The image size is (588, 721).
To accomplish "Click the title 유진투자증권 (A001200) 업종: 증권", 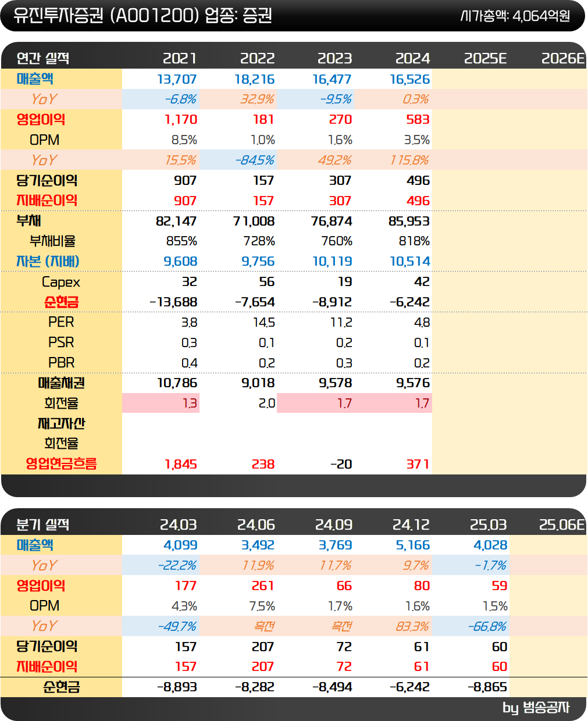I will point(142,15).
